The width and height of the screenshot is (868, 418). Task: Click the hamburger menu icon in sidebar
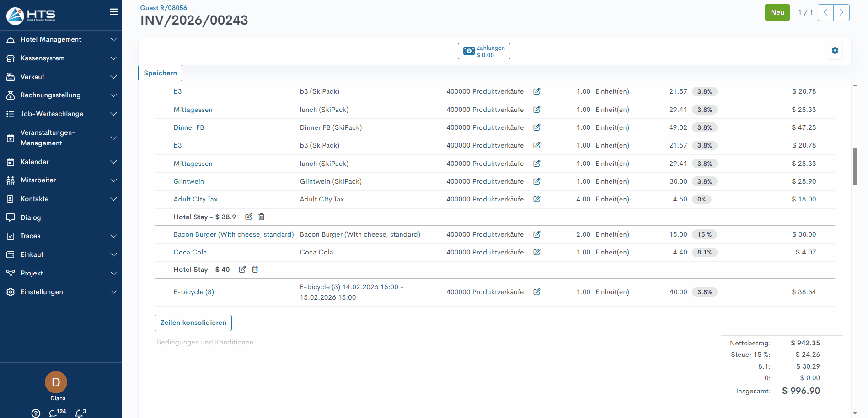point(113,12)
